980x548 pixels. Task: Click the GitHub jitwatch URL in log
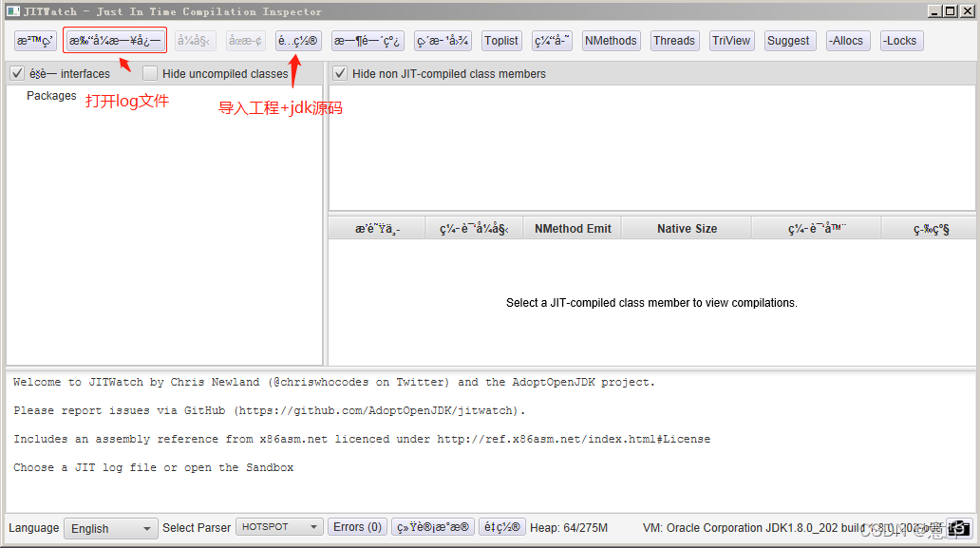378,410
